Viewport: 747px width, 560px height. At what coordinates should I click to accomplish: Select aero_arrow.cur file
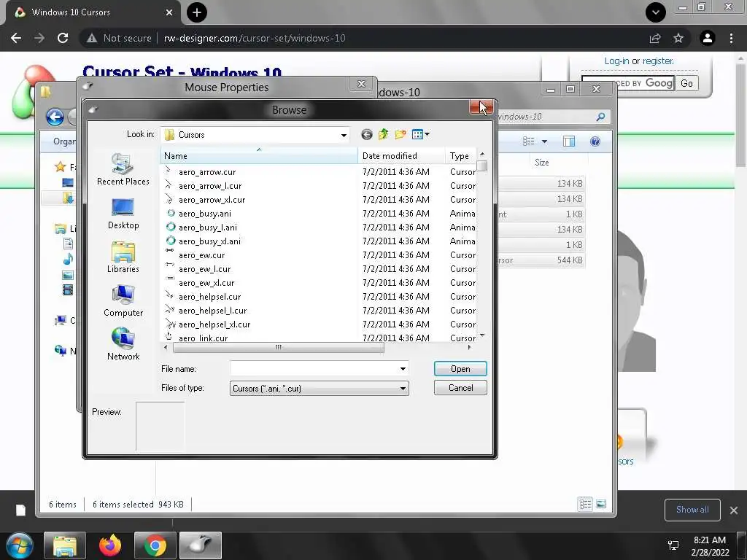[207, 172]
